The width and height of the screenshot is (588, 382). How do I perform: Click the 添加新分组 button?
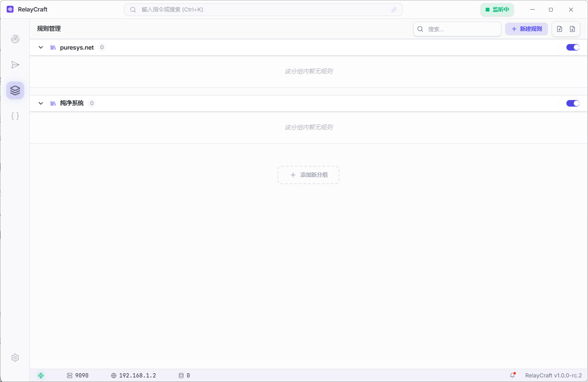click(x=308, y=175)
